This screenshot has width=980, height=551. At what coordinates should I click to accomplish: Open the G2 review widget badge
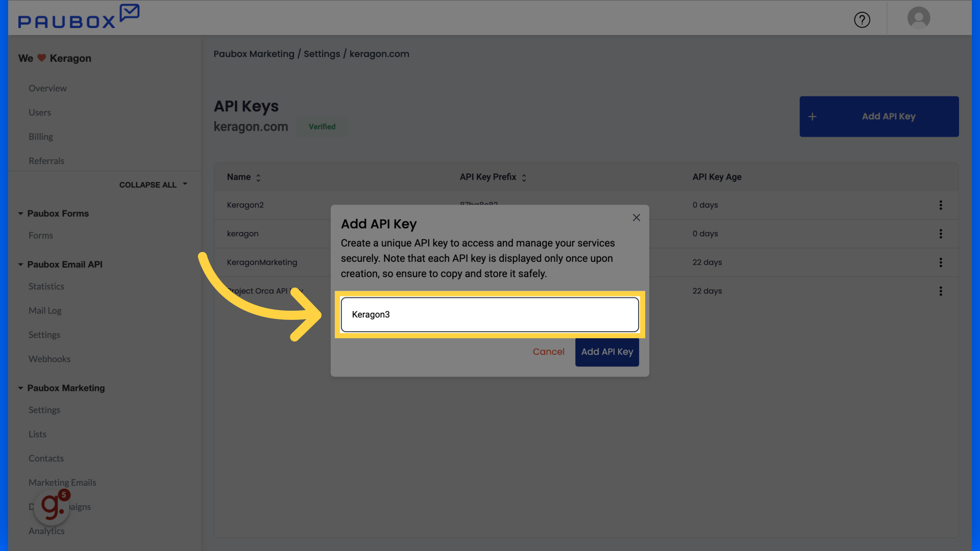tap(52, 507)
